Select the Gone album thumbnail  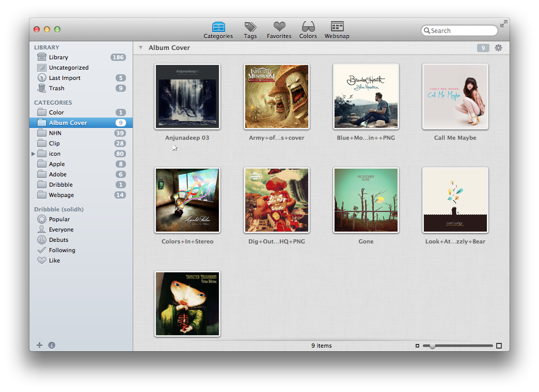point(366,200)
